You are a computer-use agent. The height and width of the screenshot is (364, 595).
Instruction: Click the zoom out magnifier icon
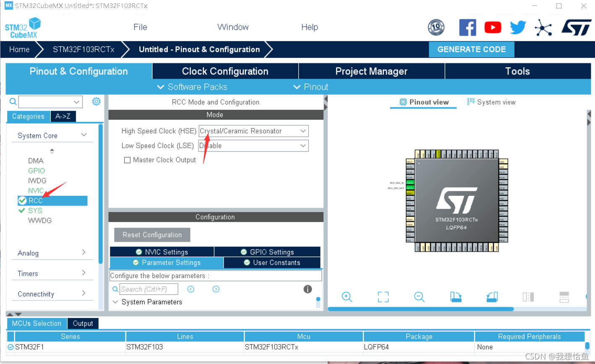pos(419,297)
